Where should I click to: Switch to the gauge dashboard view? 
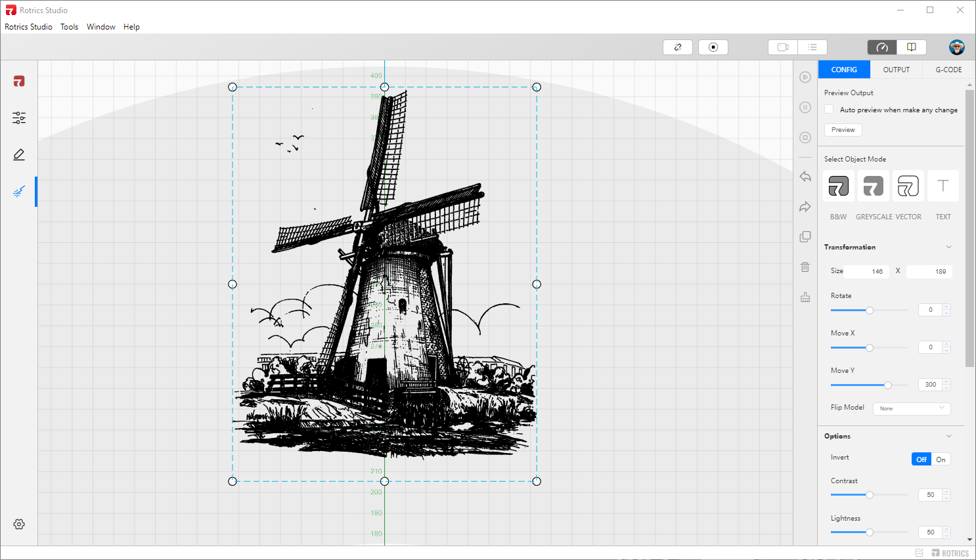(882, 47)
